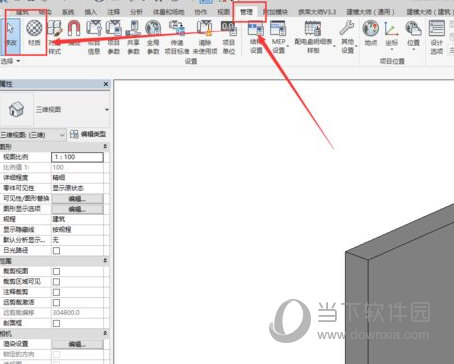Switch to the 分析 (Analyze) tab
The width and height of the screenshot is (454, 364).
click(x=136, y=12)
